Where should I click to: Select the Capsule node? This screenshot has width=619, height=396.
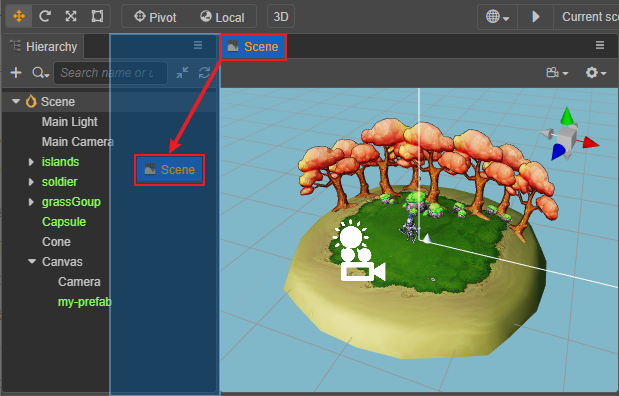point(64,222)
